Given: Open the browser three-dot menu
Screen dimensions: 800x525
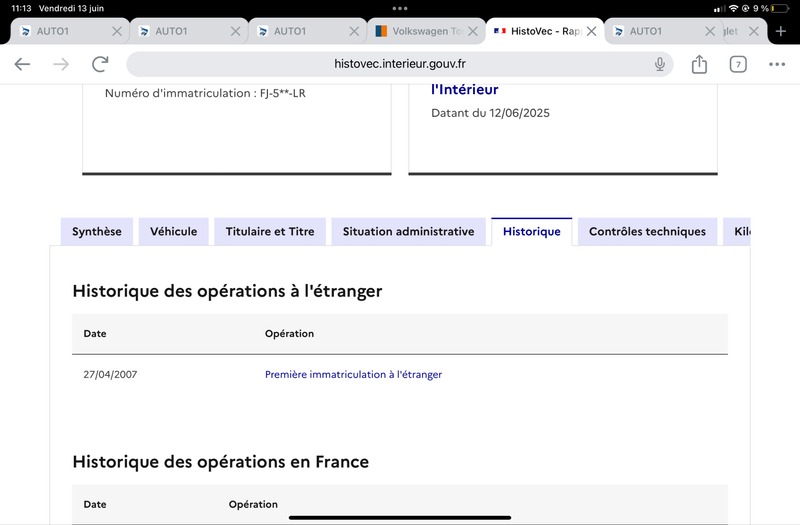Looking at the screenshot, I should 777,64.
